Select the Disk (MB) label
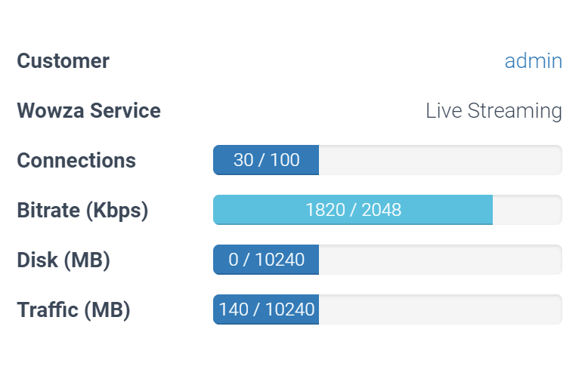Viewport: 588px width, 391px height. pyautogui.click(x=63, y=260)
